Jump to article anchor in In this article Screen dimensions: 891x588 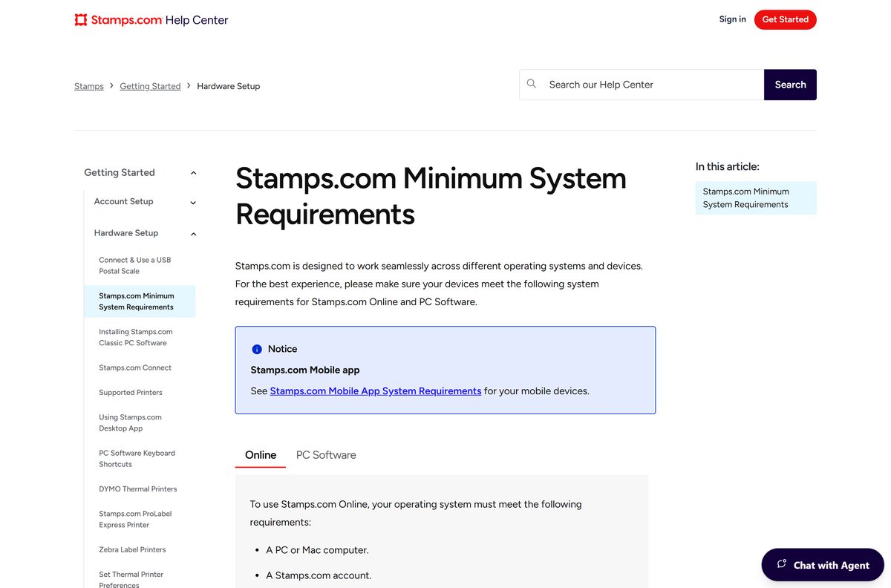pyautogui.click(x=756, y=198)
